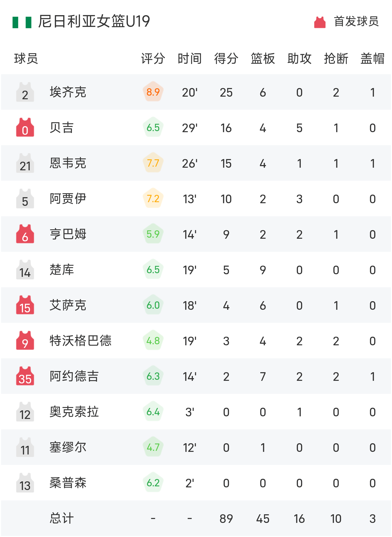The image size is (392, 537).
Task: Click red jersey number 6 for 亨巴姆
Action: coord(25,234)
